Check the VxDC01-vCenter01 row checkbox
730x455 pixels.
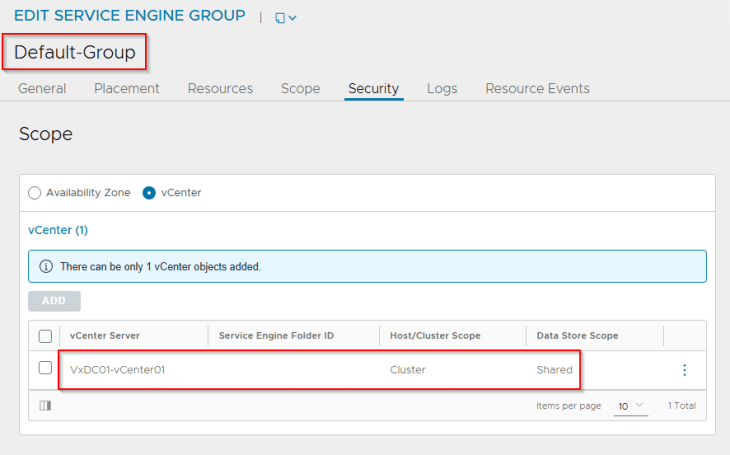pos(45,369)
